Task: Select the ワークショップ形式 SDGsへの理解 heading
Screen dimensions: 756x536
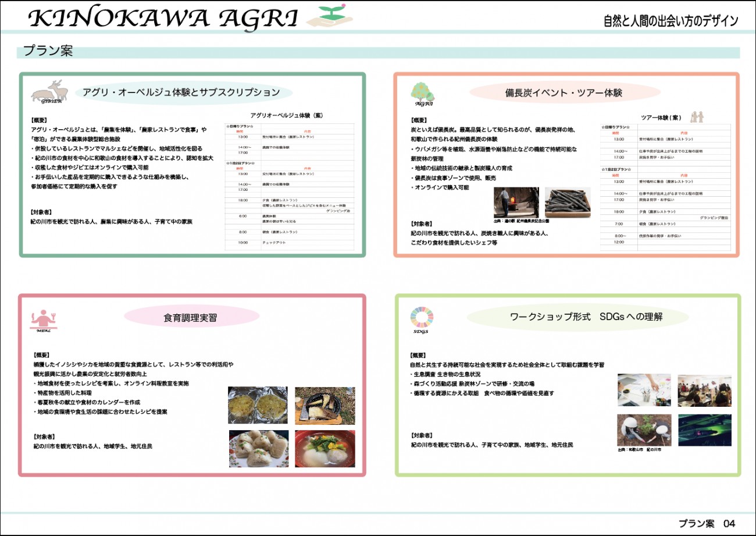Action: pos(577,317)
